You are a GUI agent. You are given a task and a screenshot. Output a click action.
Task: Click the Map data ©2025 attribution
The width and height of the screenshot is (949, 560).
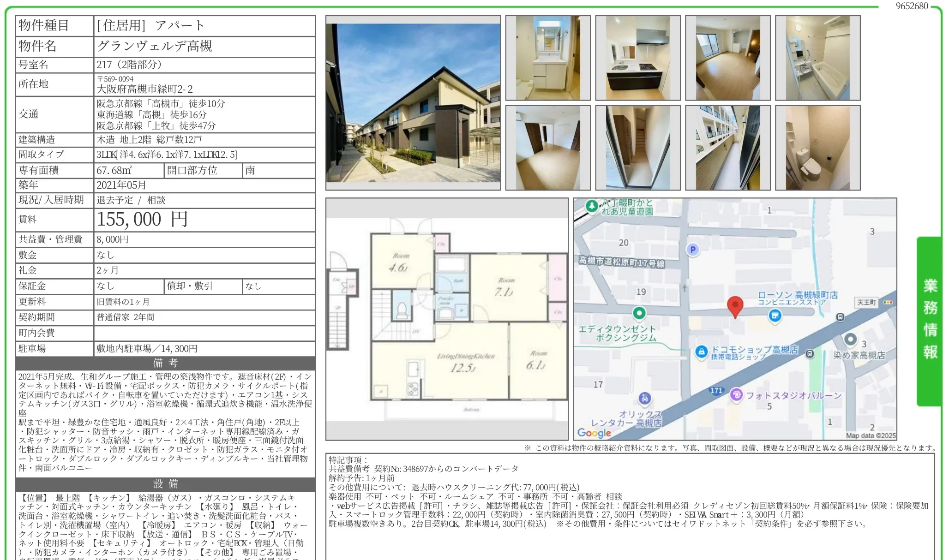click(x=871, y=435)
